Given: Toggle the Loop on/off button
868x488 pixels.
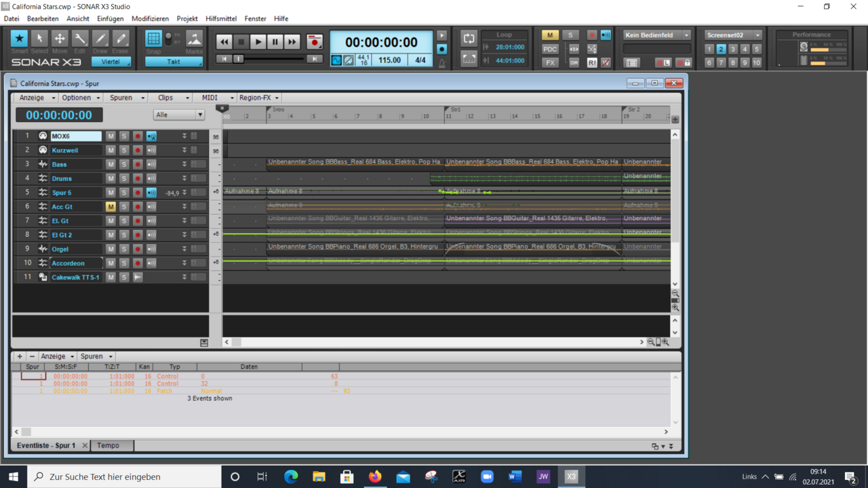Looking at the screenshot, I should coord(469,39).
